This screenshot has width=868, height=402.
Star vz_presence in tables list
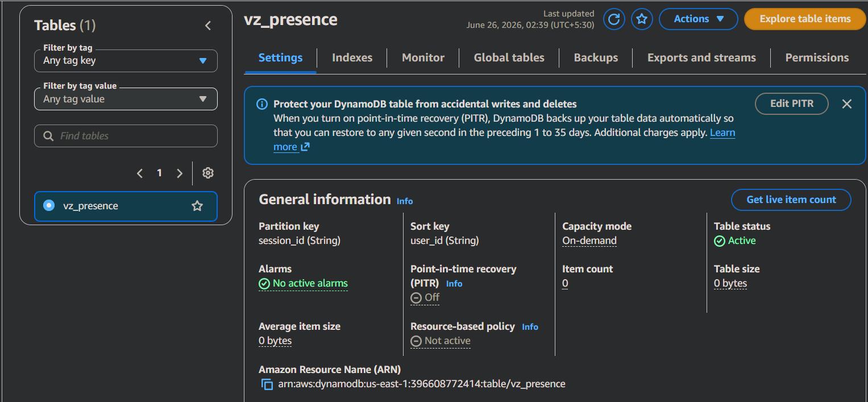click(197, 206)
